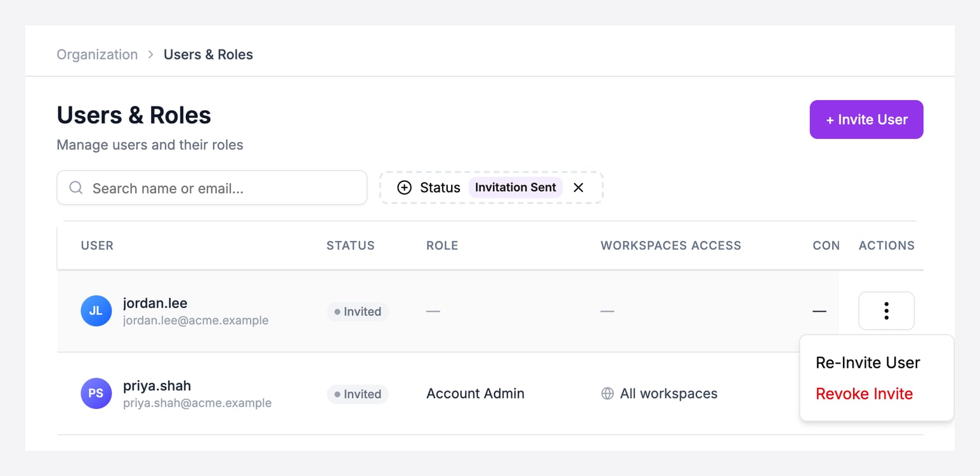Select the priya.shah user name
This screenshot has width=980, height=476.
click(x=157, y=385)
